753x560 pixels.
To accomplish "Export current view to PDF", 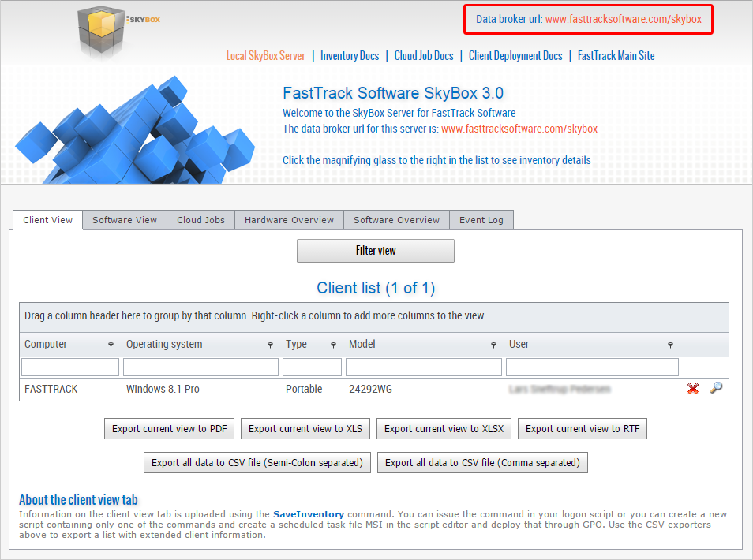I will (x=169, y=428).
